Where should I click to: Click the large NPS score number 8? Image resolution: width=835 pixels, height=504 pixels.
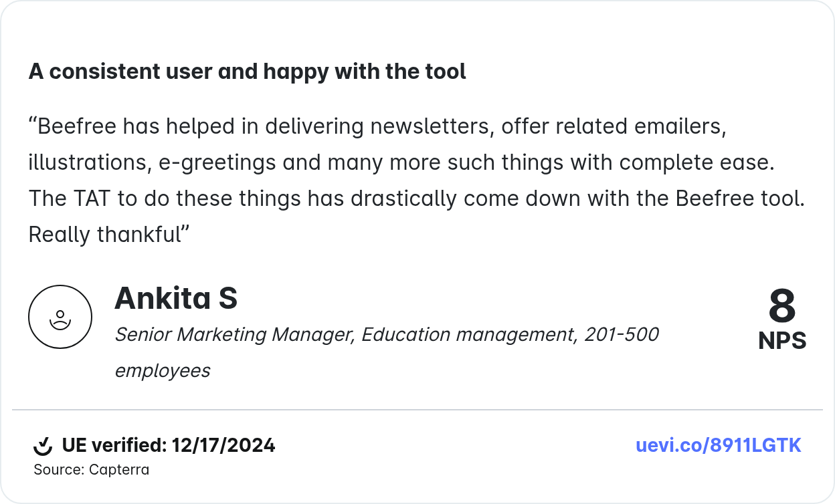pyautogui.click(x=781, y=306)
